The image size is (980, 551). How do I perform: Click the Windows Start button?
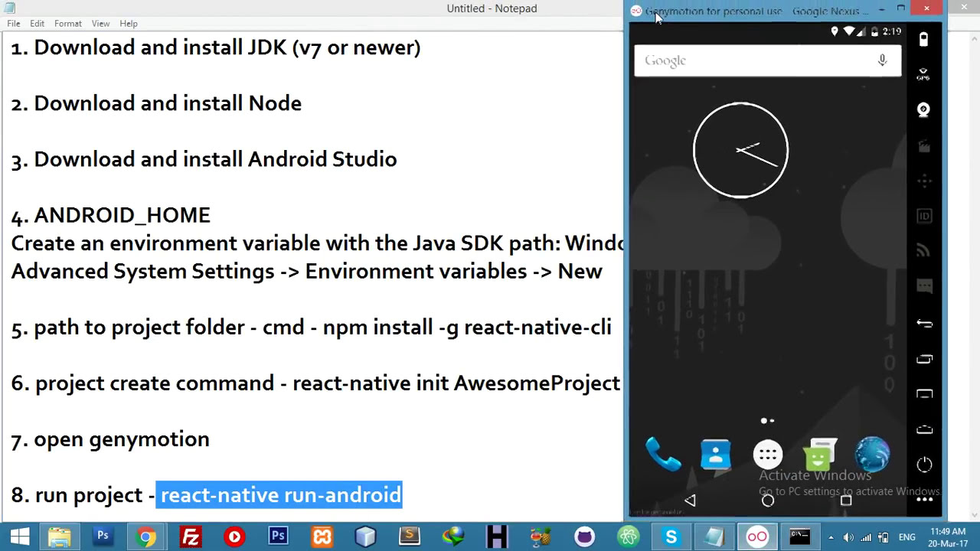coord(20,537)
